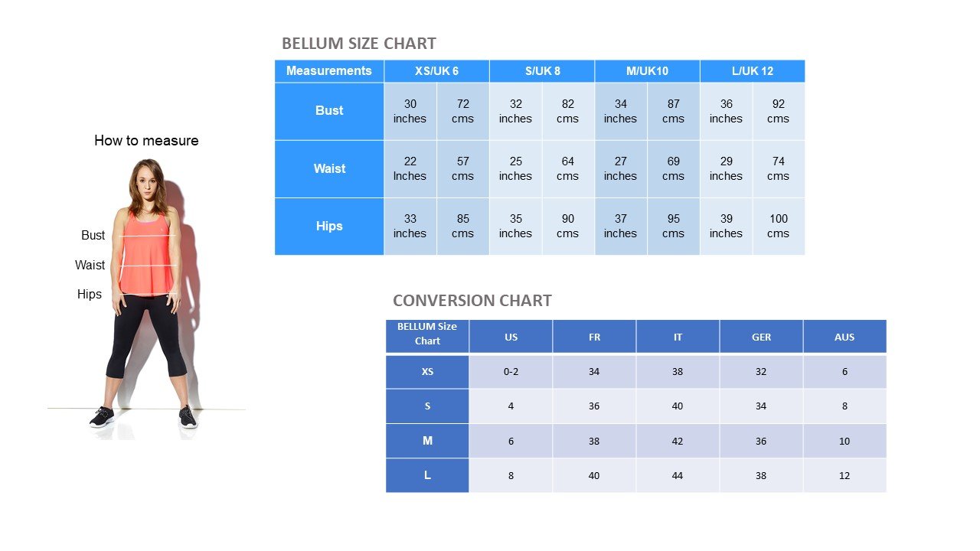Image resolution: width=980 pixels, height=551 pixels.
Task: Select the 72 cms bust cell
Action: tap(462, 111)
